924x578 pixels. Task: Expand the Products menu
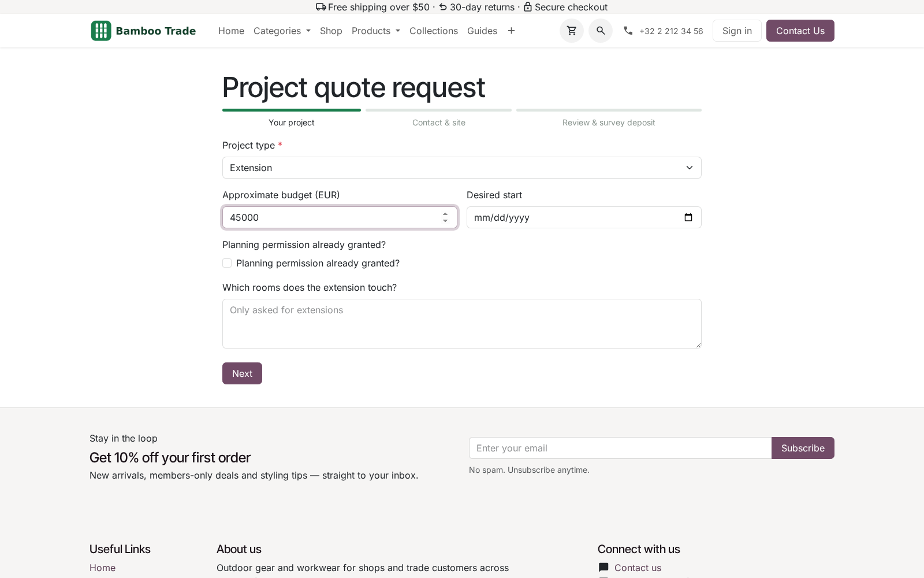(x=376, y=31)
